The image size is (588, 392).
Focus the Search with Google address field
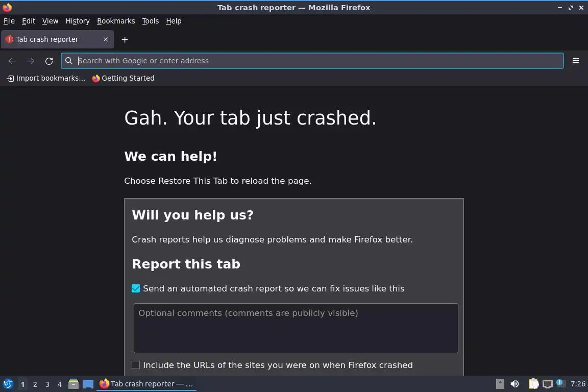tap(312, 61)
